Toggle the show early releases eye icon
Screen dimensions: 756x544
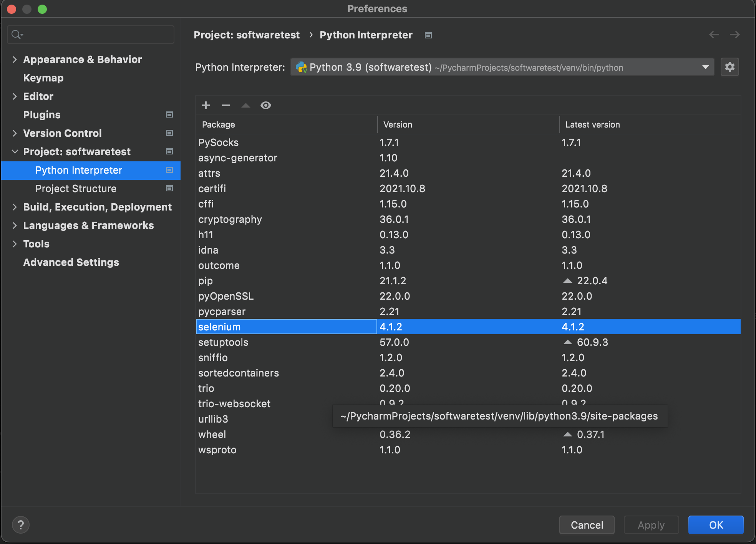coord(266,105)
